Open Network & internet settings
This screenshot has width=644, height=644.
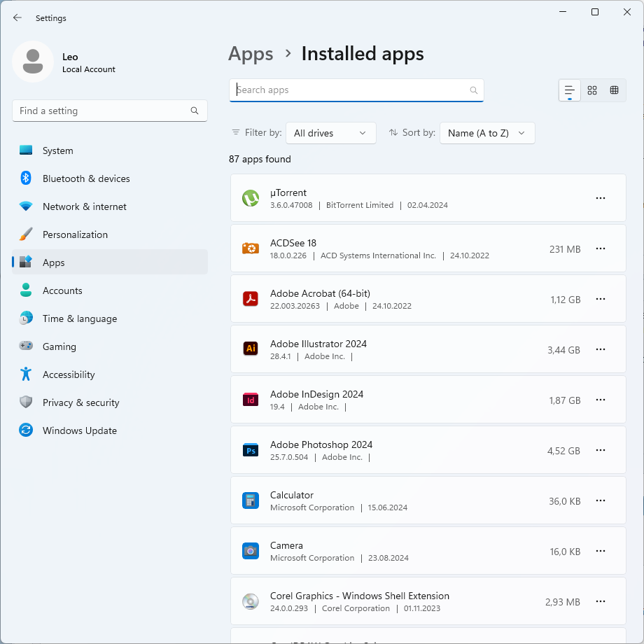[110, 206]
